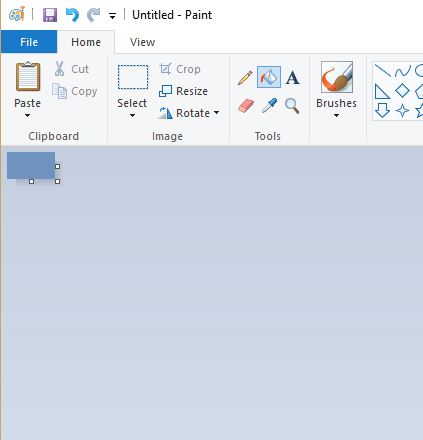Activate the Text tool
The image size is (423, 440).
[x=292, y=78]
